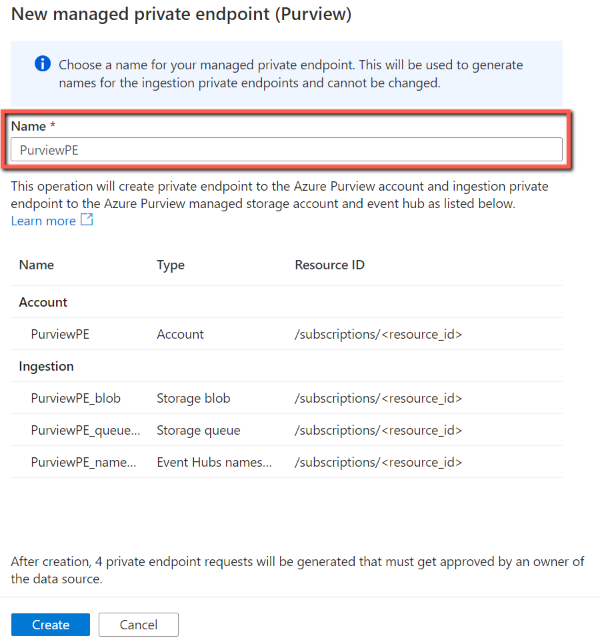Select the Storage queue type cell

coord(199,430)
